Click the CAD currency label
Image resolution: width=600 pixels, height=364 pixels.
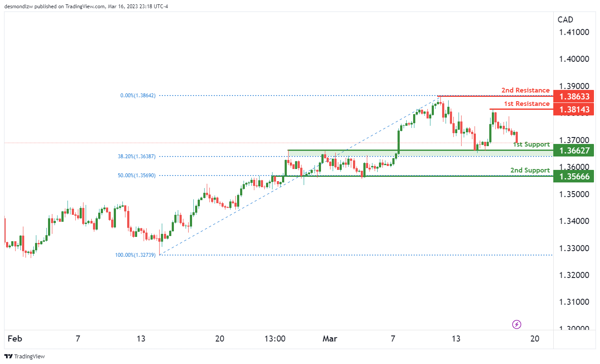click(x=565, y=19)
